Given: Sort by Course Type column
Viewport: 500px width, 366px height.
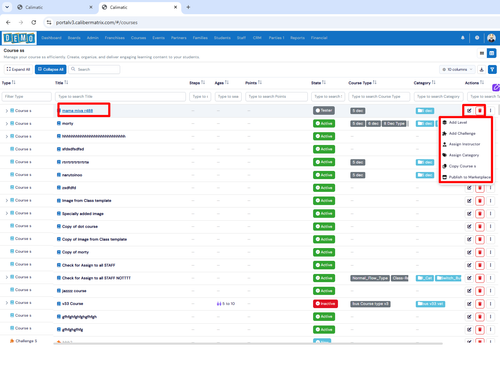Looking at the screenshot, I should 375,82.
